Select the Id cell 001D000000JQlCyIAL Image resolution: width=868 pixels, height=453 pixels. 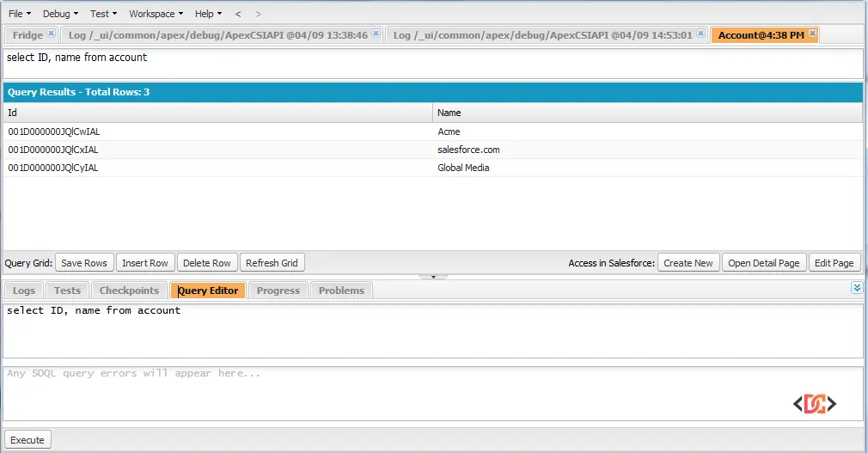(x=217, y=168)
